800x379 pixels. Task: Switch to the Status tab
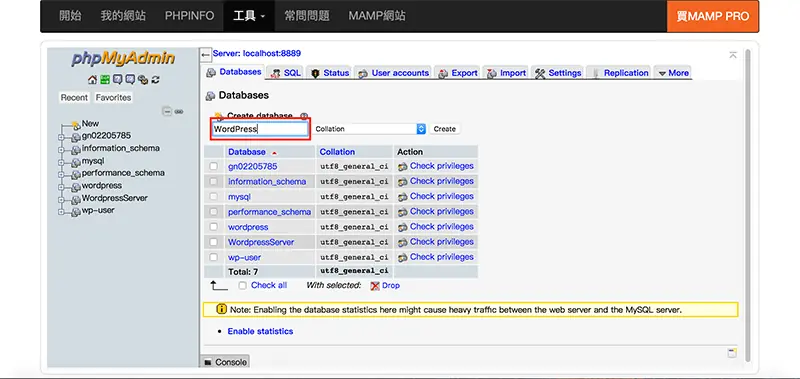(x=330, y=73)
